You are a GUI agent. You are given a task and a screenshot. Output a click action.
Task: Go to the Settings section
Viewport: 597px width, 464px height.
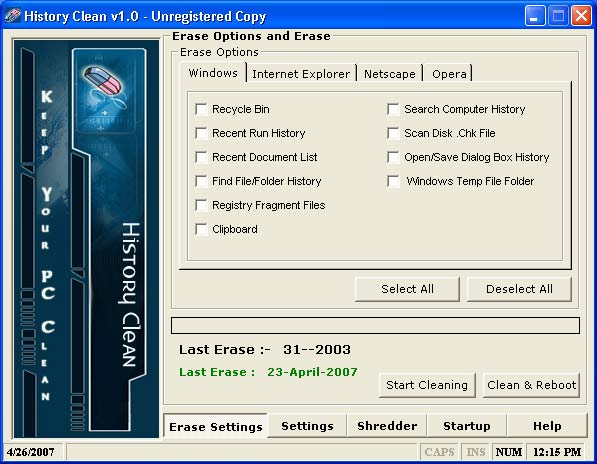307,426
